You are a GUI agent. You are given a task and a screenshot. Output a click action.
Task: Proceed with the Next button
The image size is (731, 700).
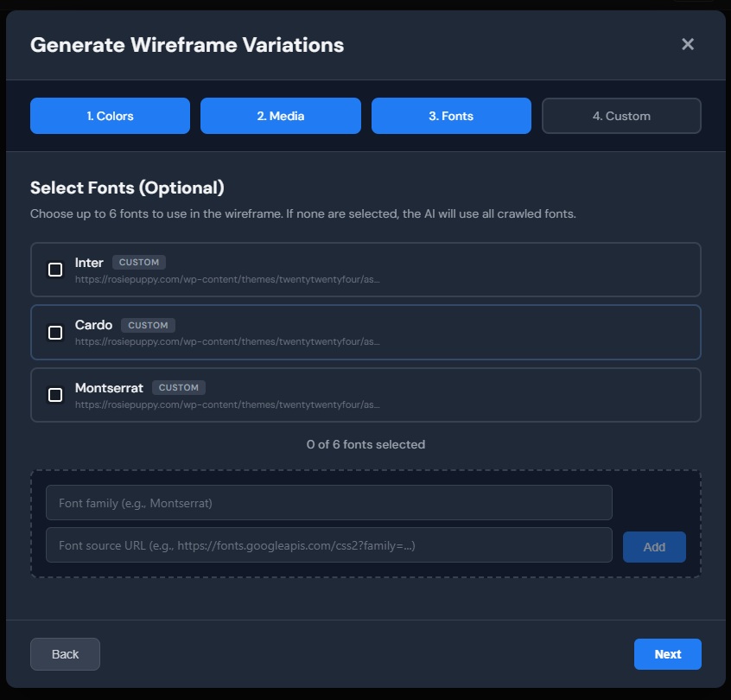pyautogui.click(x=667, y=654)
